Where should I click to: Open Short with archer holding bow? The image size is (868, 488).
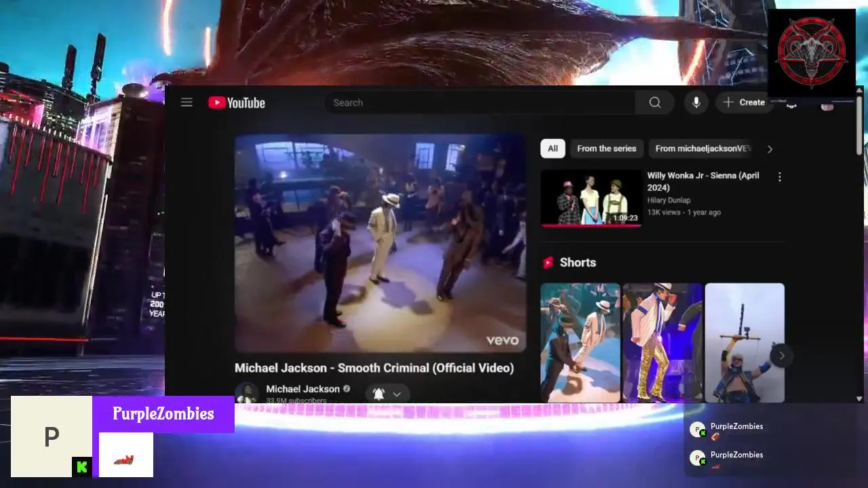point(745,343)
